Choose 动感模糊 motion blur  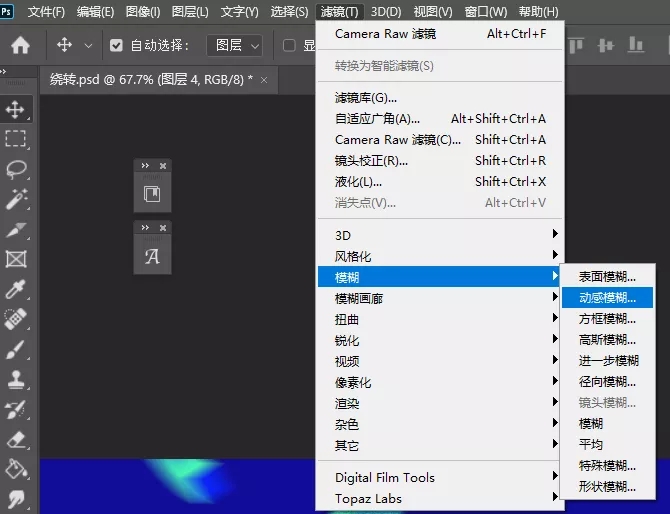(x=607, y=297)
